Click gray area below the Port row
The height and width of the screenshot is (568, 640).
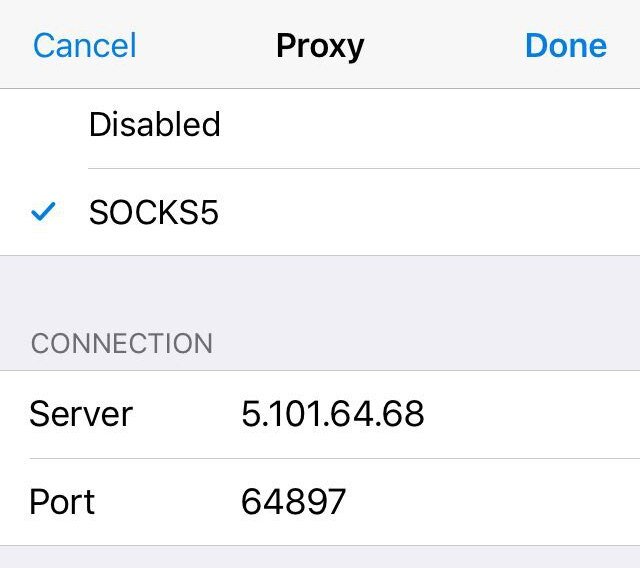coord(320,557)
